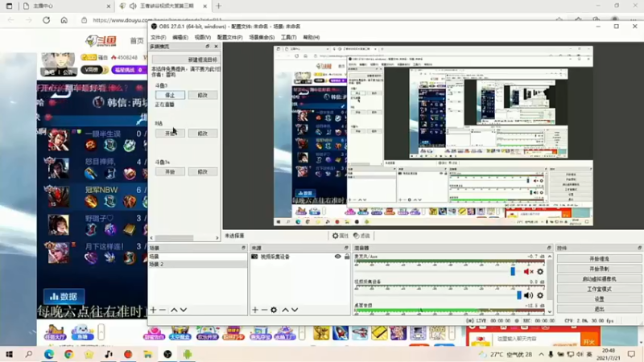Screen dimensions: 644x362
Task: Open 设置 from Controls panel
Action: (599, 299)
